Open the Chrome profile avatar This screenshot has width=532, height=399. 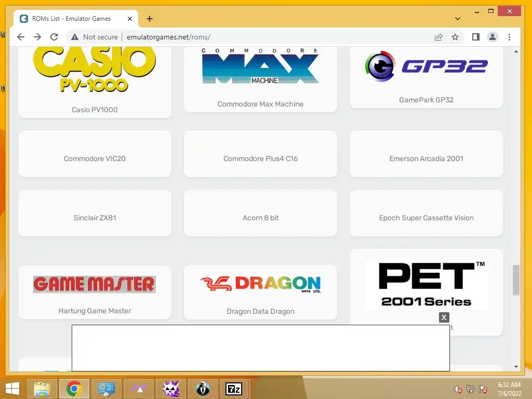(x=493, y=37)
